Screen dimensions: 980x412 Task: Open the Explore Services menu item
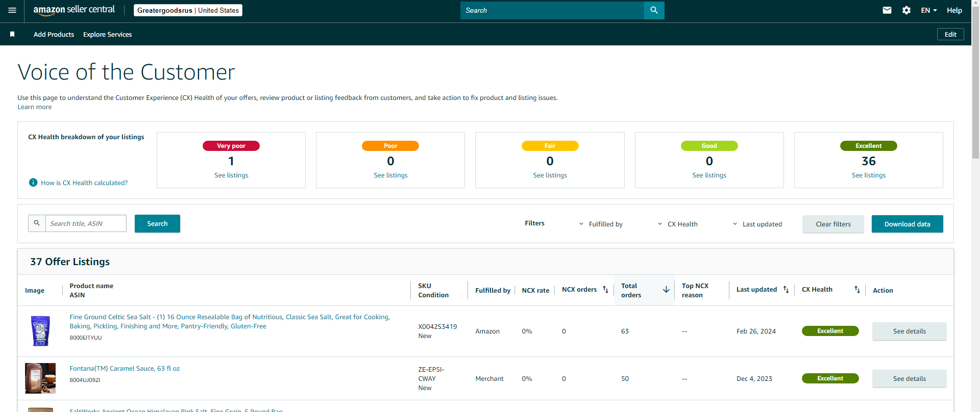107,34
